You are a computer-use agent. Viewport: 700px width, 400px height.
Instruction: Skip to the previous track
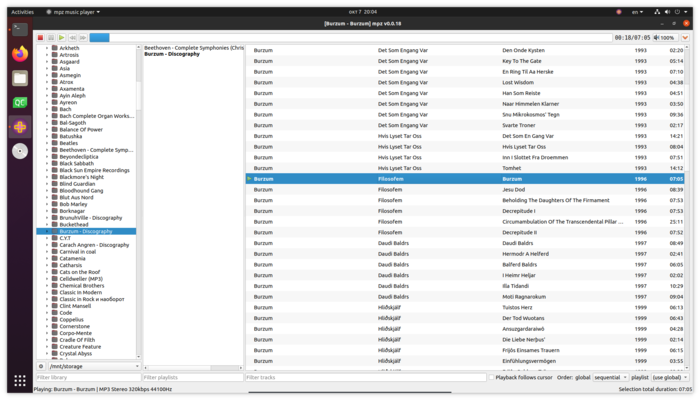(x=72, y=37)
